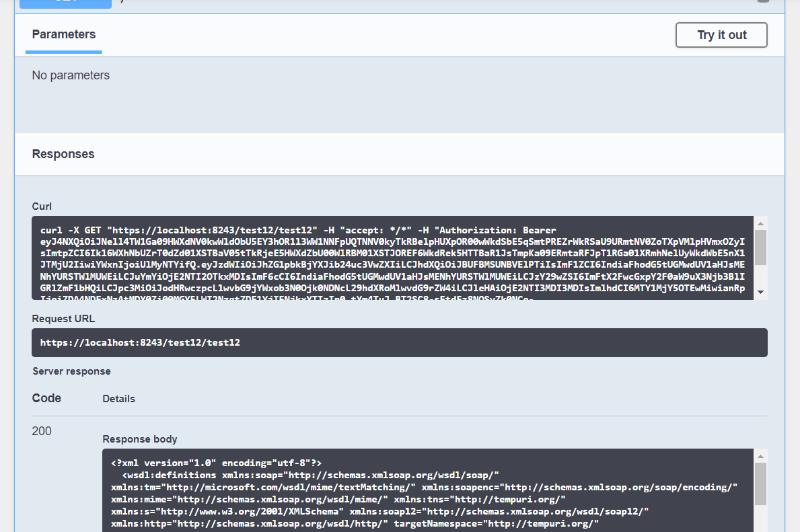Collapse the GET operation panel header
This screenshot has height=532, width=800.
point(404,4)
